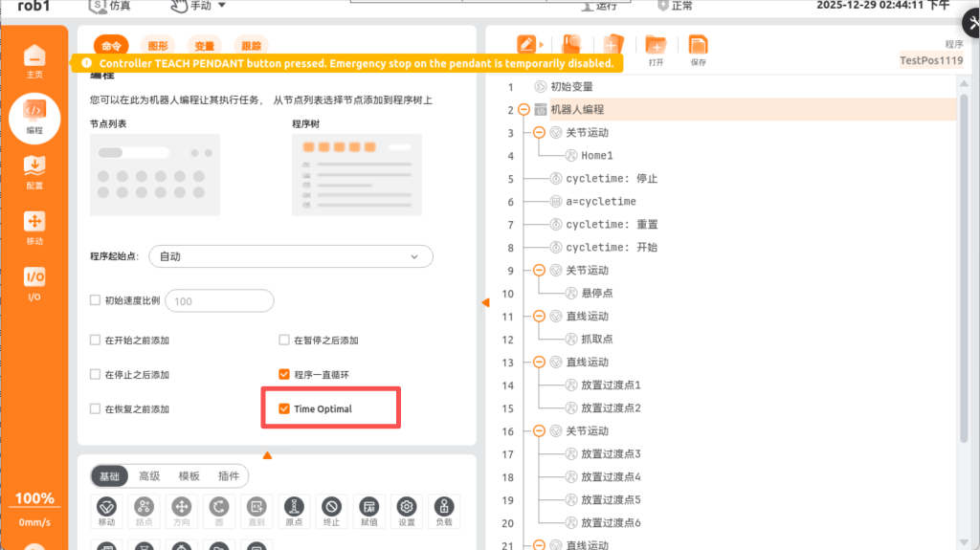Click the 100% speed indicator in sidebar
The width and height of the screenshot is (980, 550).
pos(34,498)
